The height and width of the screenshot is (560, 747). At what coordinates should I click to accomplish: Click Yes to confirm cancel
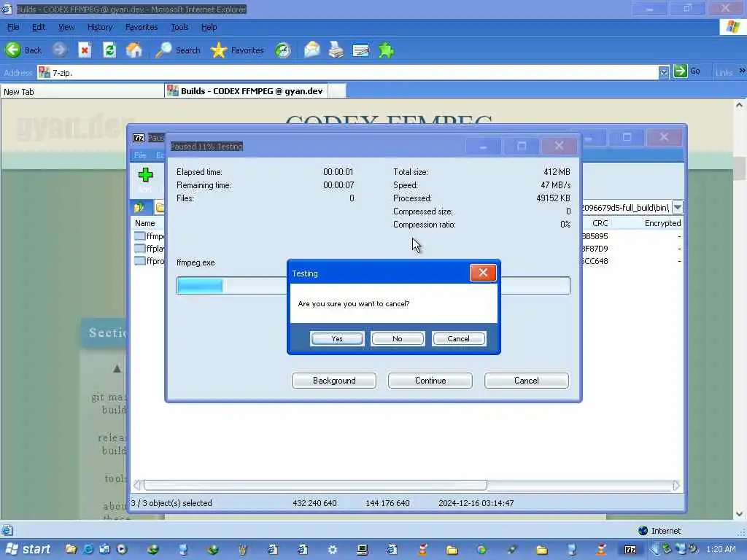337,338
